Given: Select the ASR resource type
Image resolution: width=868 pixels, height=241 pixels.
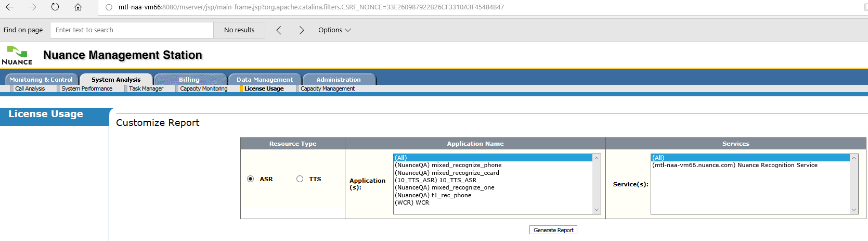Looking at the screenshot, I should [x=251, y=179].
